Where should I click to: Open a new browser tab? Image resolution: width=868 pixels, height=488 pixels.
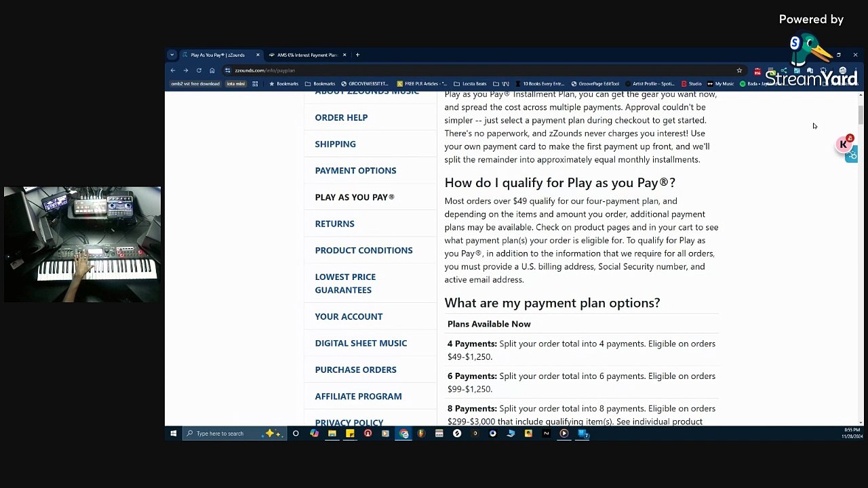click(x=358, y=55)
